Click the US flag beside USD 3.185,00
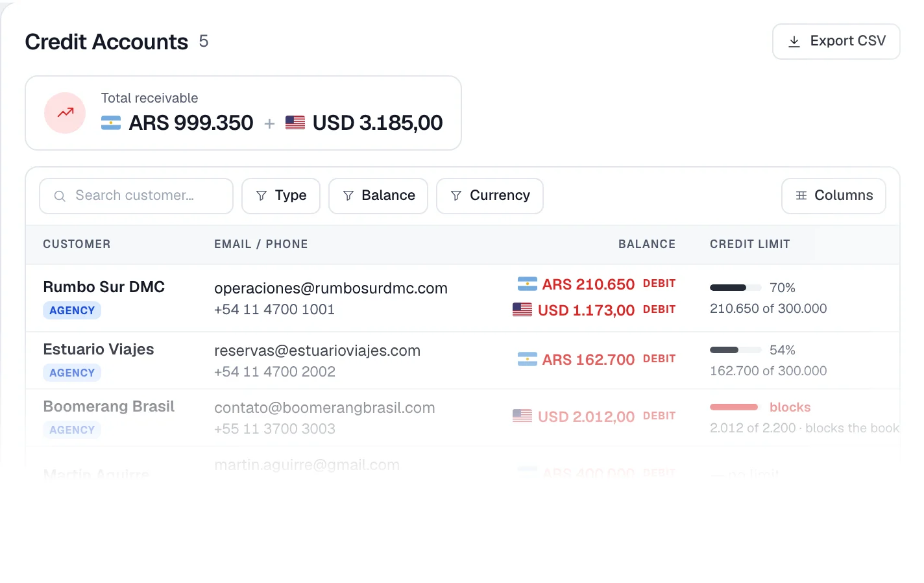Viewport: 924px width, 583px height. click(x=295, y=123)
